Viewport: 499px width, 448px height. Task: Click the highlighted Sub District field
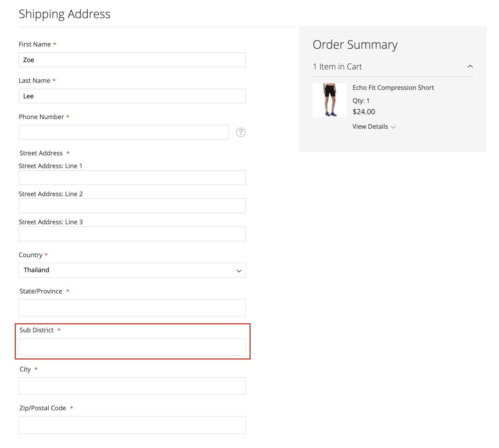coord(132,346)
